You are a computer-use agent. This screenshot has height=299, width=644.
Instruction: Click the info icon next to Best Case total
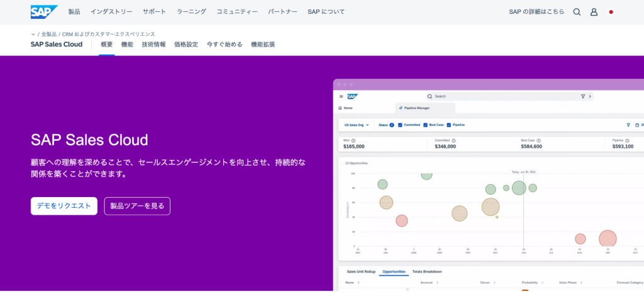pyautogui.click(x=538, y=140)
